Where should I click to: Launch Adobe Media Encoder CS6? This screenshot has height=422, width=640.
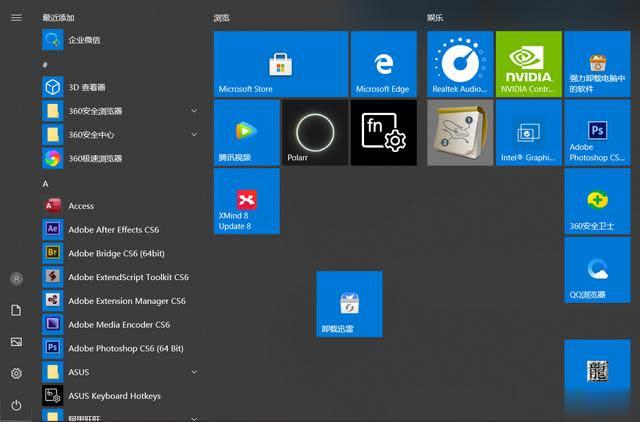pyautogui.click(x=122, y=324)
